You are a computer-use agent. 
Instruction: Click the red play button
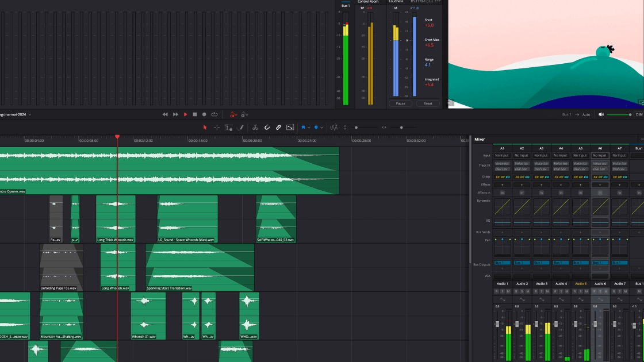tap(185, 114)
